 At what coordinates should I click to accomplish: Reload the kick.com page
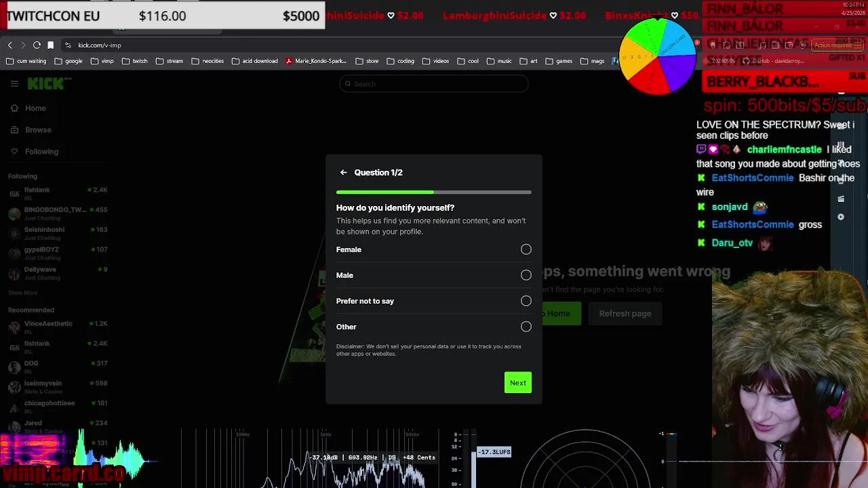click(37, 45)
